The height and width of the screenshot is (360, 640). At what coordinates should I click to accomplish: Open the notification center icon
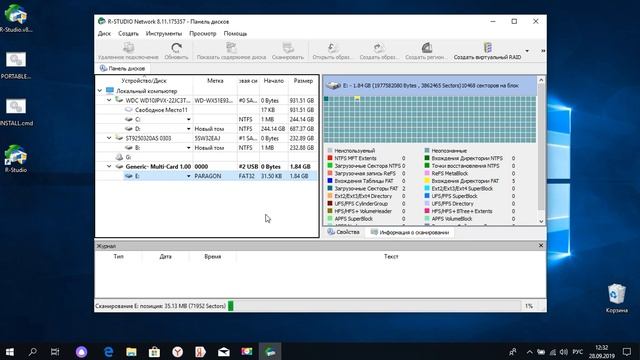627,352
